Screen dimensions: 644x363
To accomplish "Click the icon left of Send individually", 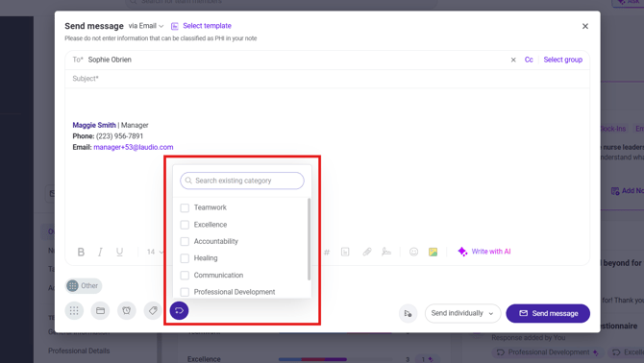I will coord(408,313).
